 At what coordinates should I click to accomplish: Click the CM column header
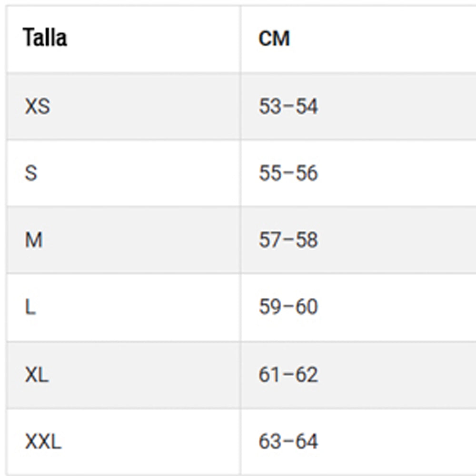click(274, 39)
